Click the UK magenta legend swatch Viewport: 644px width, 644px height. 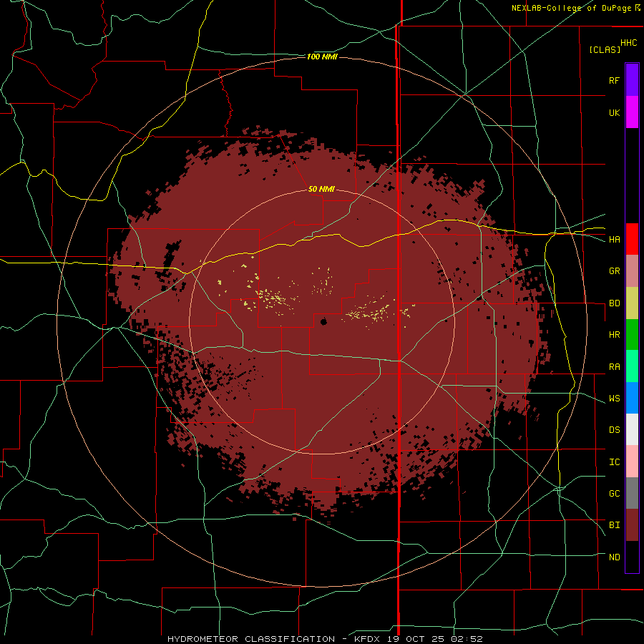click(x=632, y=112)
